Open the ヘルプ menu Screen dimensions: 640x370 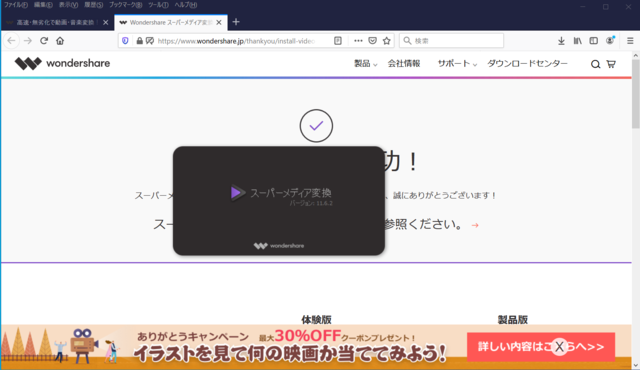(x=186, y=5)
